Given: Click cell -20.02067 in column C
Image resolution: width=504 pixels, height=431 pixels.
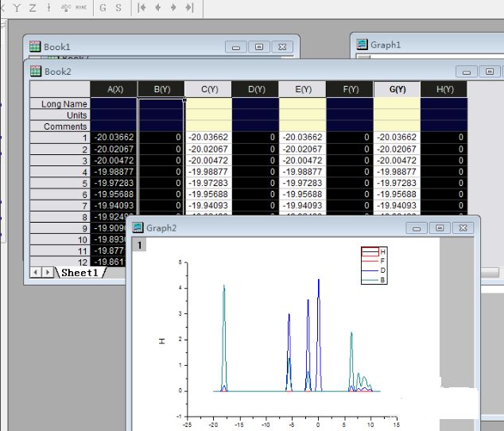Looking at the screenshot, I should (208, 149).
